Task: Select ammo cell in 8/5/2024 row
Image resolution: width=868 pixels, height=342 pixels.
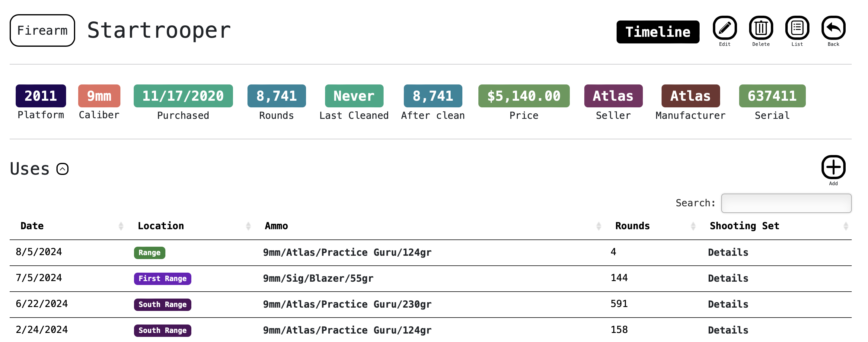Action: click(347, 252)
